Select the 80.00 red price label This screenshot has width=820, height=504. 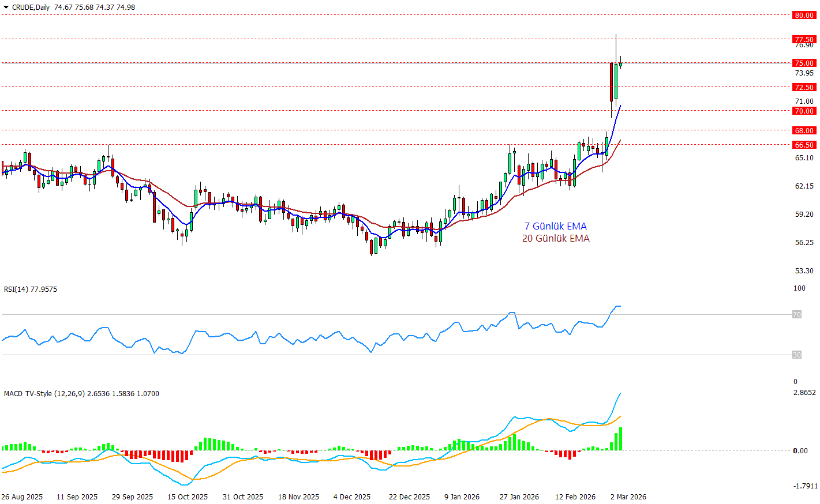pyautogui.click(x=804, y=16)
